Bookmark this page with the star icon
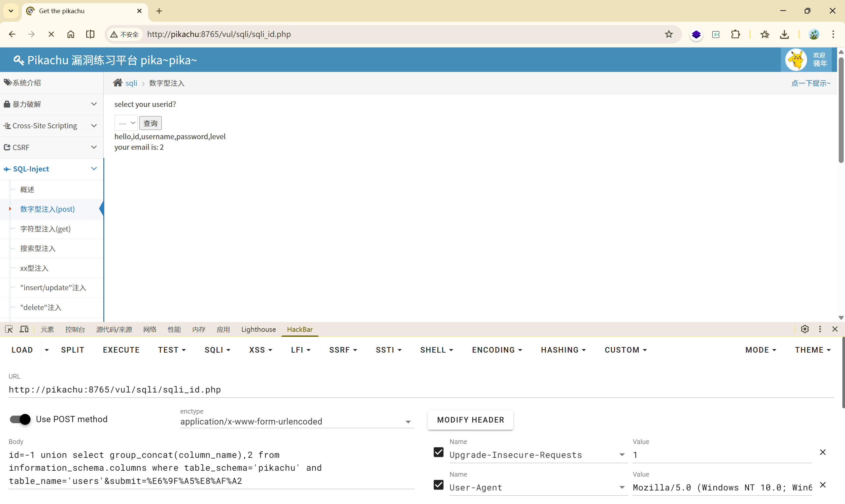Image resolution: width=845 pixels, height=504 pixels. [669, 34]
